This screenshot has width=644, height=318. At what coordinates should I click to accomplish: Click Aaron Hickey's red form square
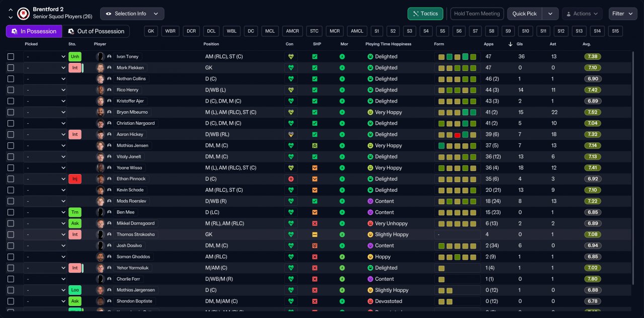pyautogui.click(x=457, y=135)
